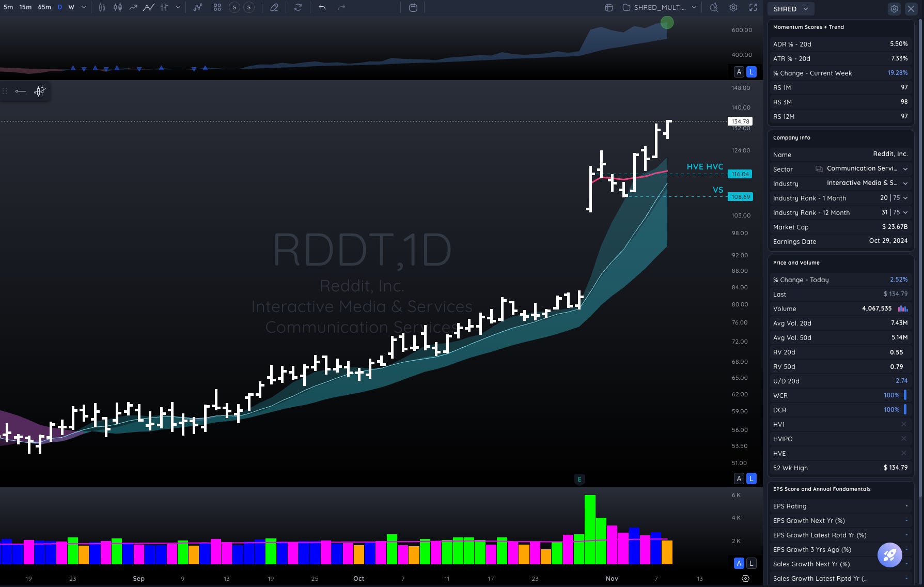This screenshot has width=924, height=587.
Task: Close the SHRED side panel
Action: (x=911, y=9)
